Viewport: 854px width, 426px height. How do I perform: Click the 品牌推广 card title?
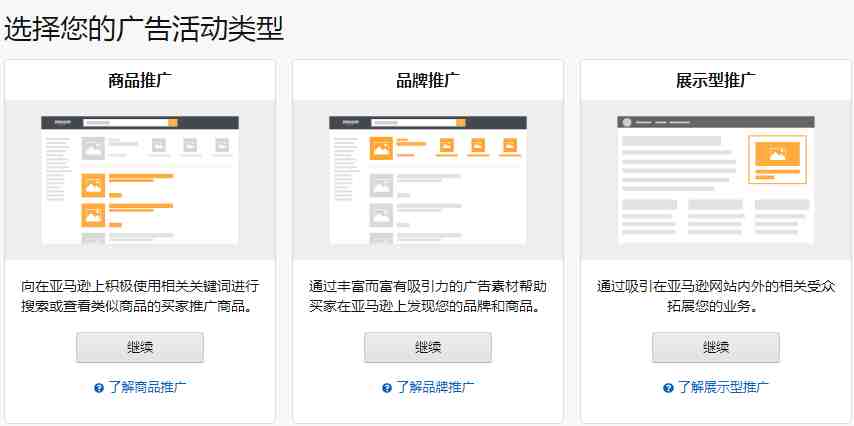(x=428, y=81)
